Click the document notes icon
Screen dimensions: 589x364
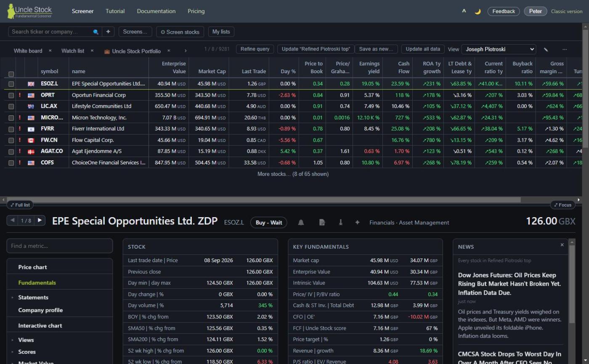pos(322,223)
